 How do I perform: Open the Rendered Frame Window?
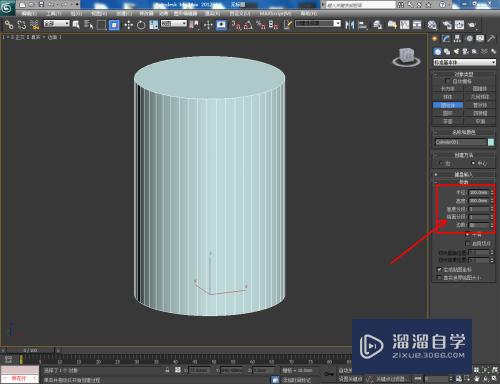pyautogui.click(x=459, y=25)
